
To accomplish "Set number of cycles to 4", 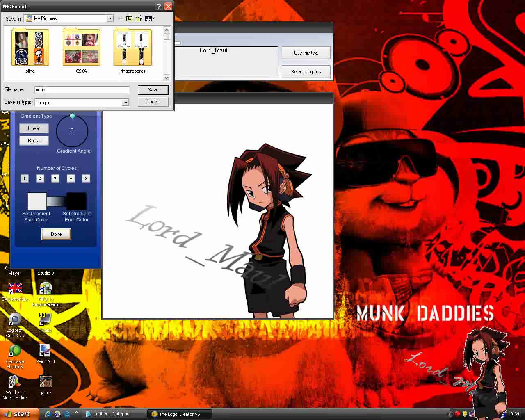I will (71, 178).
